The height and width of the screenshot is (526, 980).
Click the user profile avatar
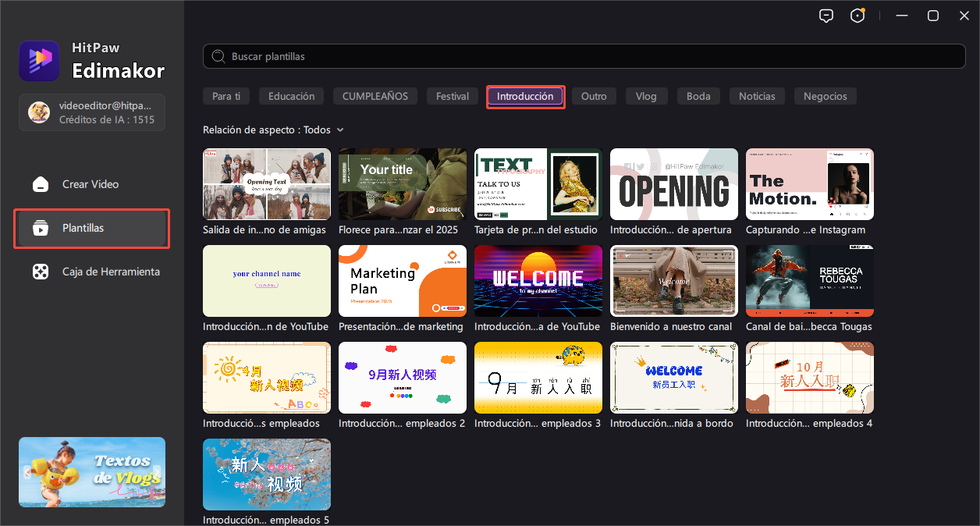point(39,112)
